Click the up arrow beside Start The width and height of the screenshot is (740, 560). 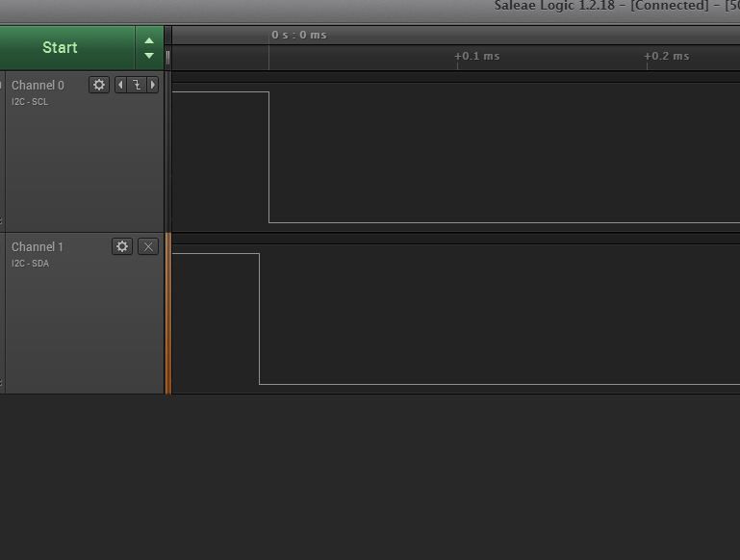(149, 40)
